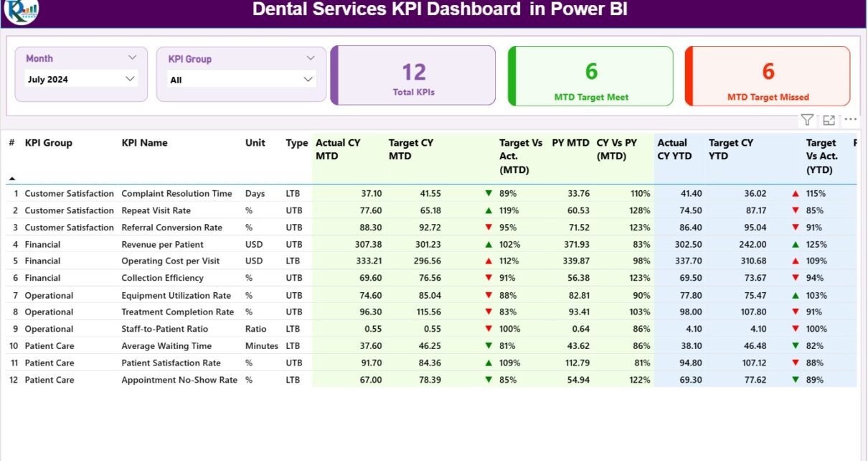Click green up arrow for Repeat Visit Rate MTD
Viewport: 868px width, 461px height.
click(489, 210)
